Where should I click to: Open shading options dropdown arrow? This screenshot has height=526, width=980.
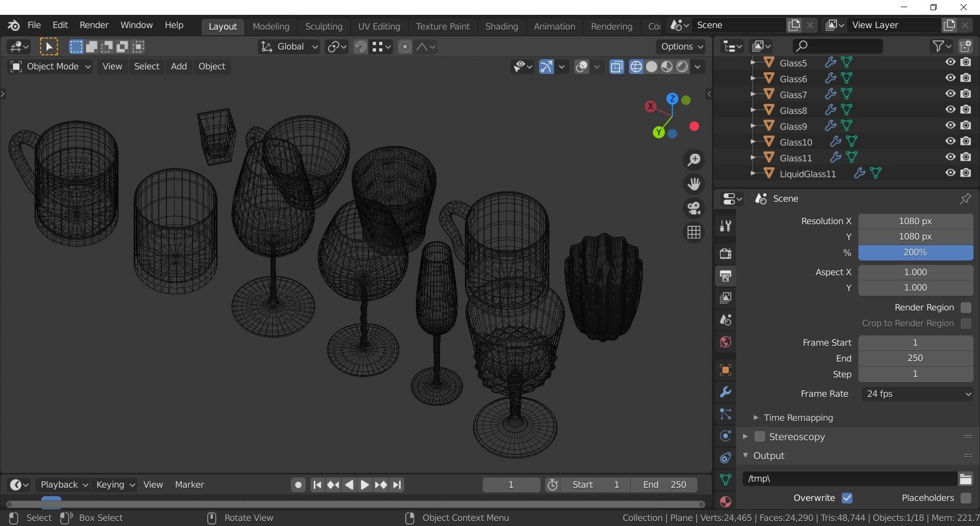[698, 67]
